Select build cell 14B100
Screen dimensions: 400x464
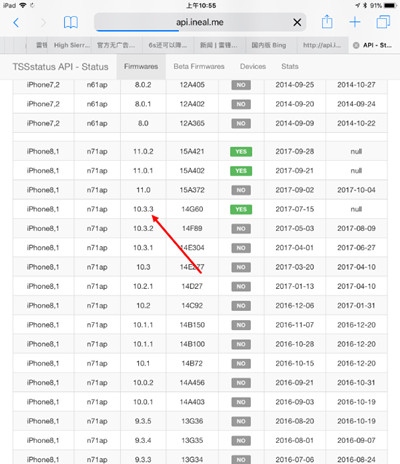(192, 344)
